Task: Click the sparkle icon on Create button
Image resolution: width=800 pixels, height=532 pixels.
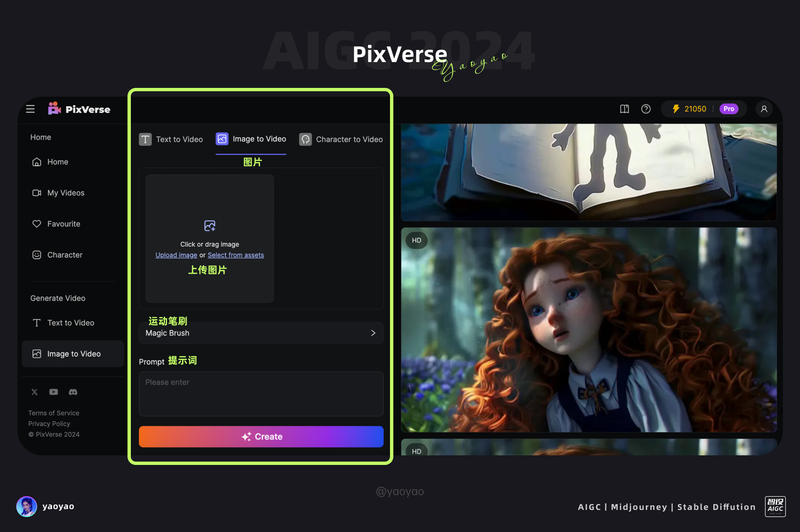Action: (x=246, y=437)
